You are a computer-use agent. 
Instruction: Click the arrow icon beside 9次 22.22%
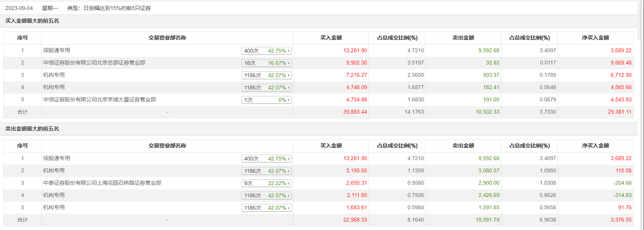coord(289,183)
